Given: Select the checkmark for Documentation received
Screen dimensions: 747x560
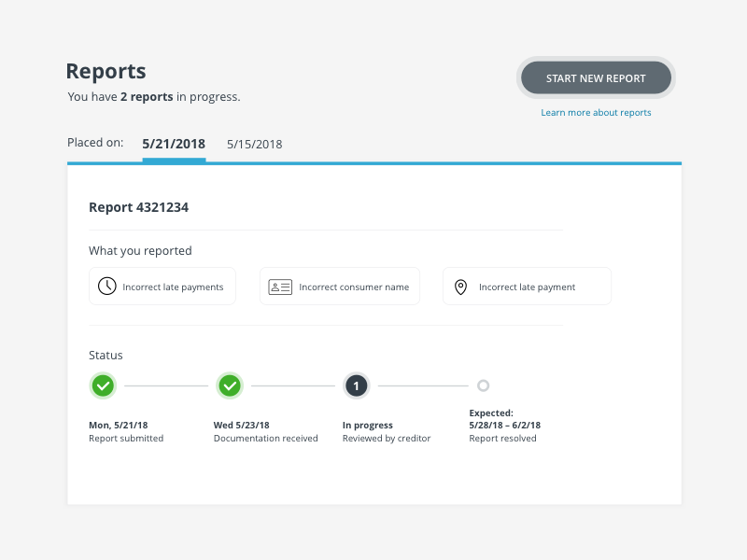Looking at the screenshot, I should tap(230, 385).
